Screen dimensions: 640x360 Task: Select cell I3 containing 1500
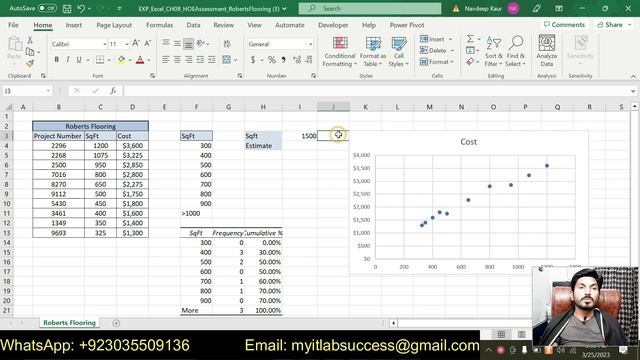[300, 136]
